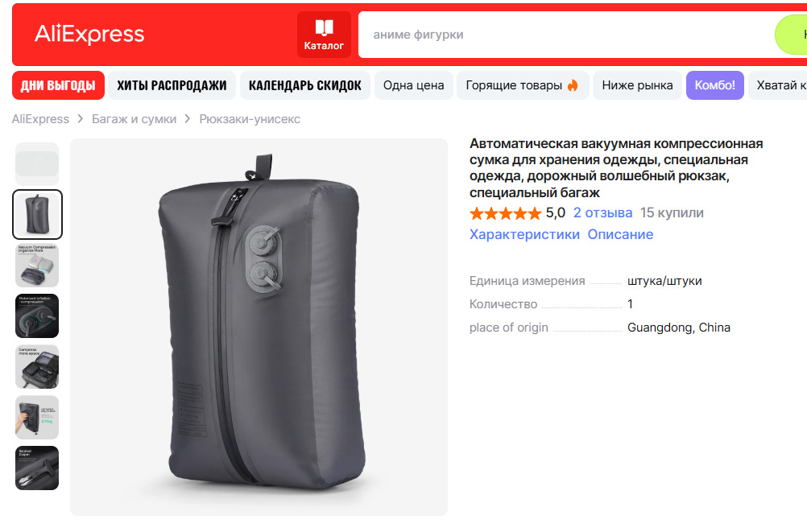Open the 2 отзыва reviews link
The height and width of the screenshot is (532, 807).
pyautogui.click(x=602, y=213)
